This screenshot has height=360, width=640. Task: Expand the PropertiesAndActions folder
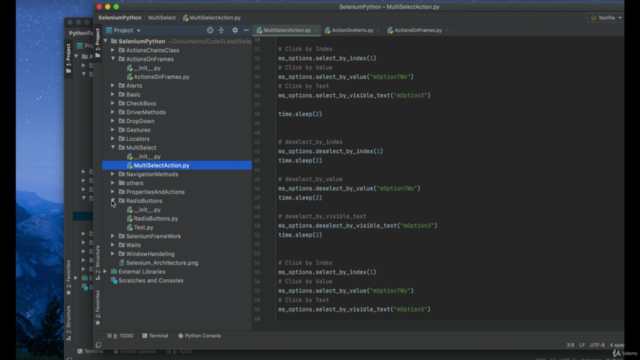click(113, 192)
